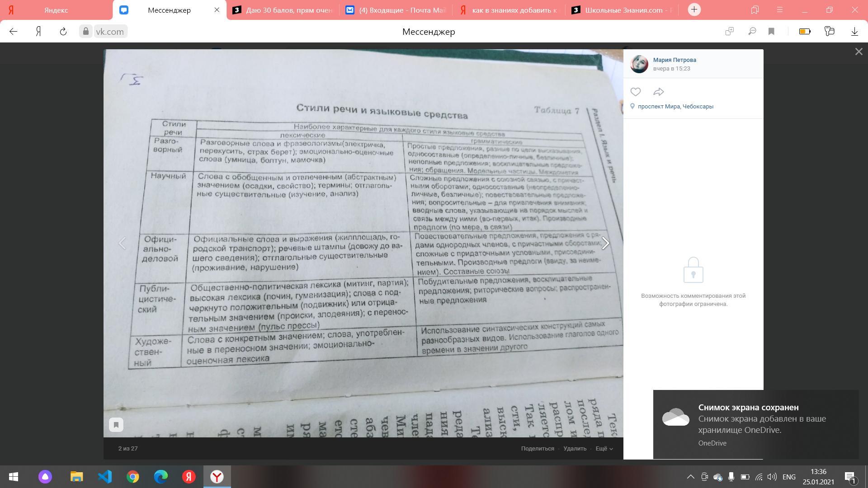Image resolution: width=868 pixels, height=488 pixels.
Task: Open a new browser tab
Action: 694,9
